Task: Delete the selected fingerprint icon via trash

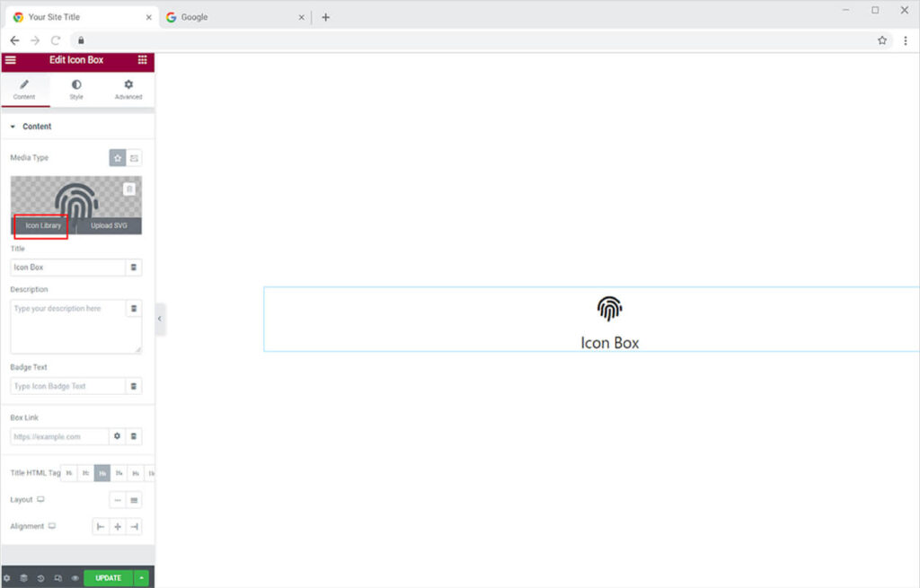Action: pyautogui.click(x=129, y=189)
